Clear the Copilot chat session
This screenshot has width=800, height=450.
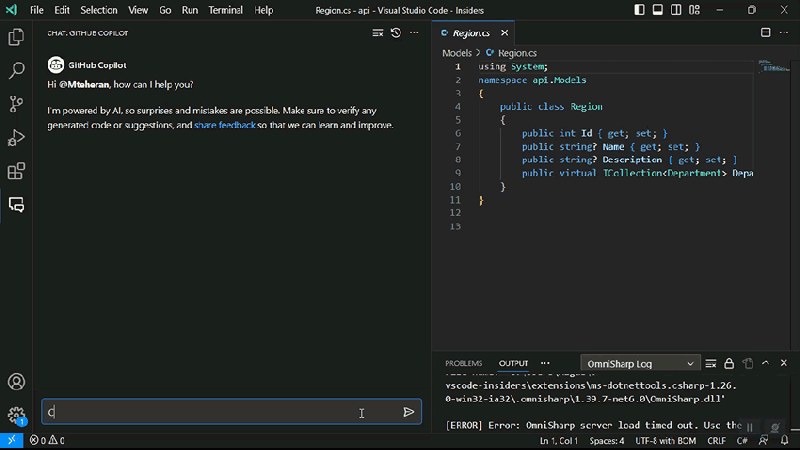point(378,33)
